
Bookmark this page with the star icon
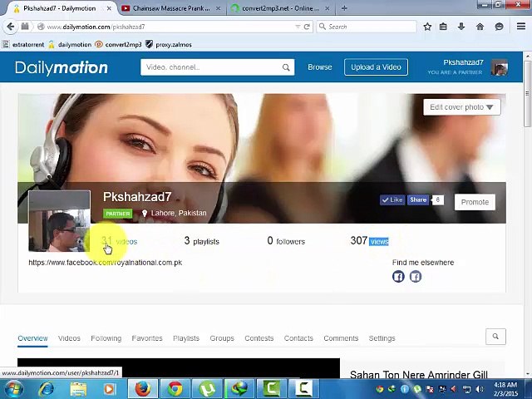pos(427,27)
